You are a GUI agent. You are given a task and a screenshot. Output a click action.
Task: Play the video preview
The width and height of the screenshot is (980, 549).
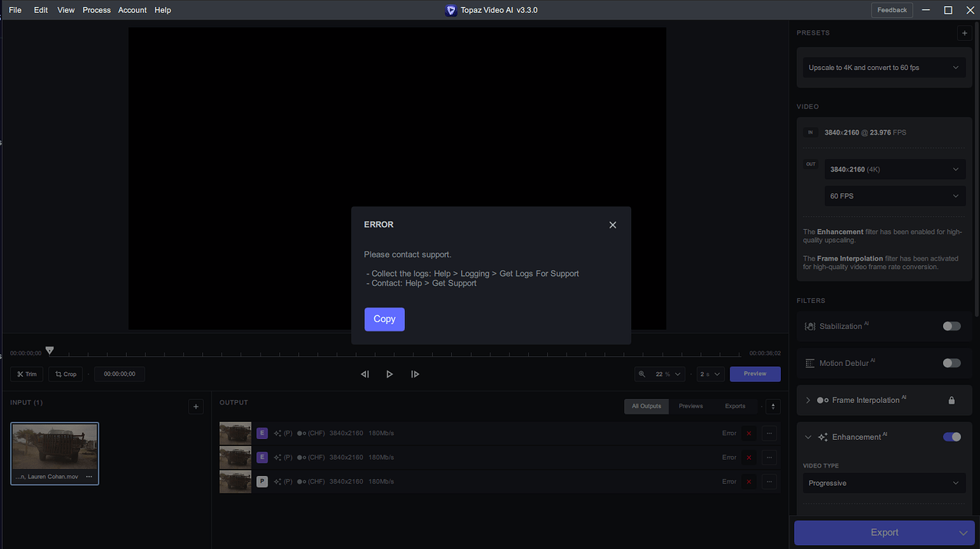(390, 374)
